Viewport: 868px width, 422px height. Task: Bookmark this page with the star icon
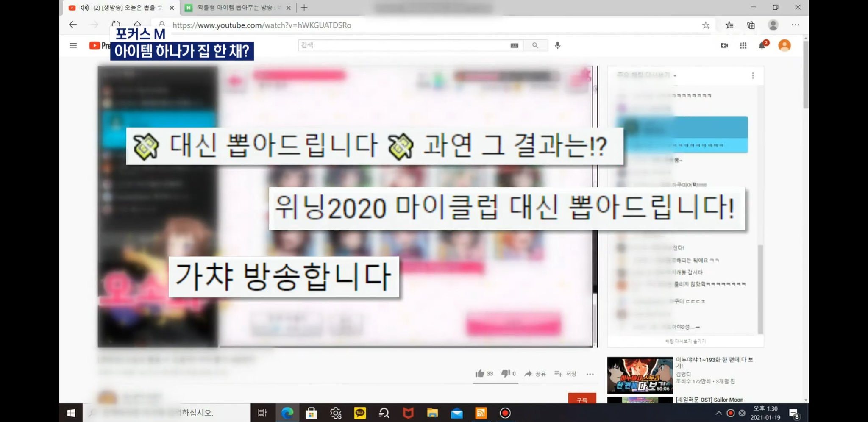(706, 25)
